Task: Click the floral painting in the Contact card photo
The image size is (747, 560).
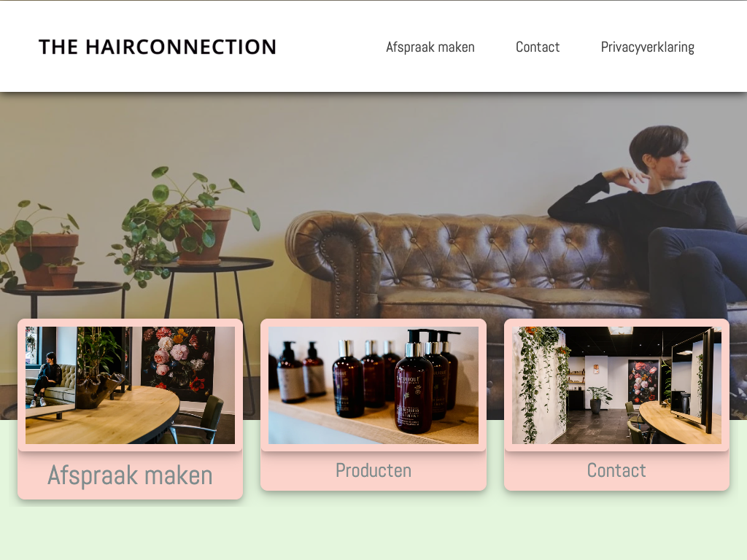Action: coord(644,381)
